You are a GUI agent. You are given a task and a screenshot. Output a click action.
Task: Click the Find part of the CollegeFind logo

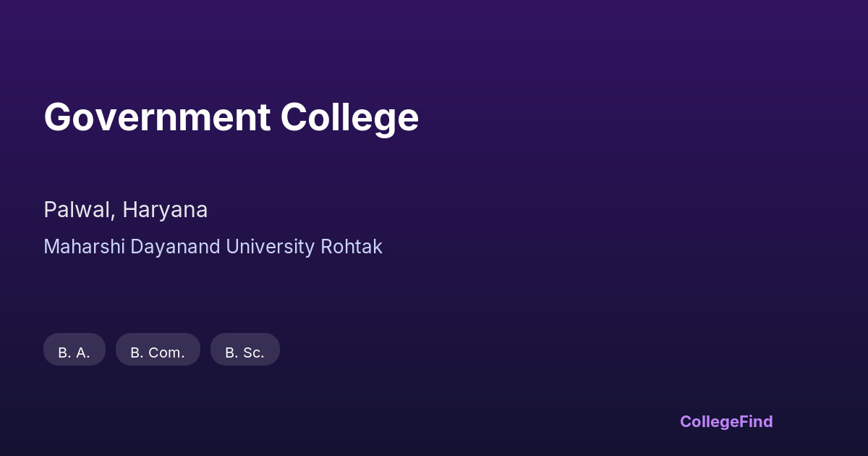[757, 421]
